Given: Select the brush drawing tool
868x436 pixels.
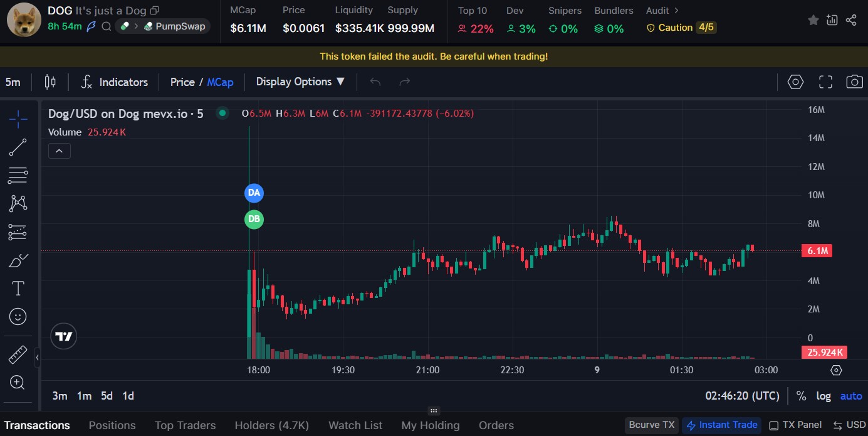Looking at the screenshot, I should pos(18,260).
